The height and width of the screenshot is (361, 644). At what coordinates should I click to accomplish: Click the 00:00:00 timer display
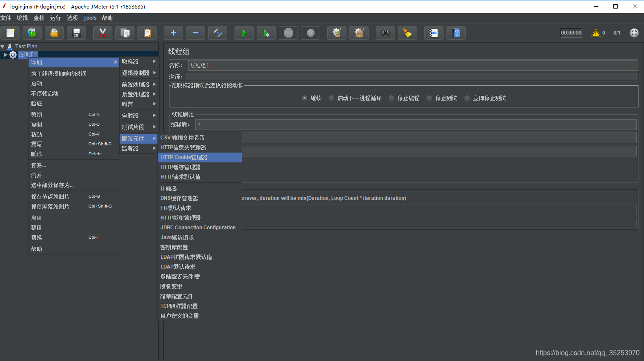571,33
